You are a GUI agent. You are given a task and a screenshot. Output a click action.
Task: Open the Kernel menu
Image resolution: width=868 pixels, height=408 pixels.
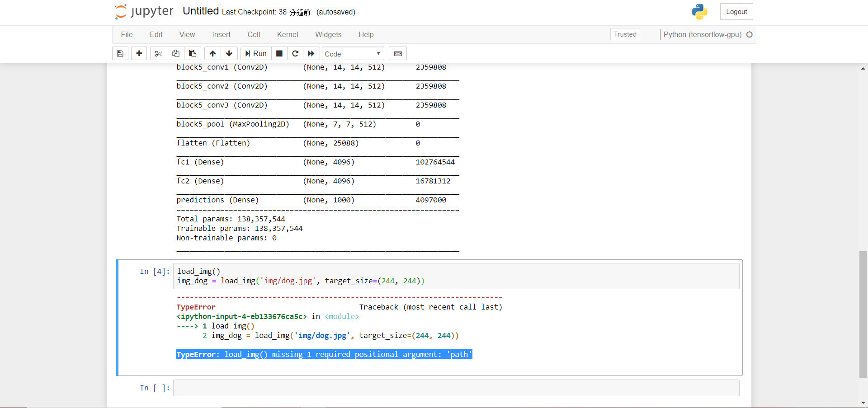click(288, 34)
